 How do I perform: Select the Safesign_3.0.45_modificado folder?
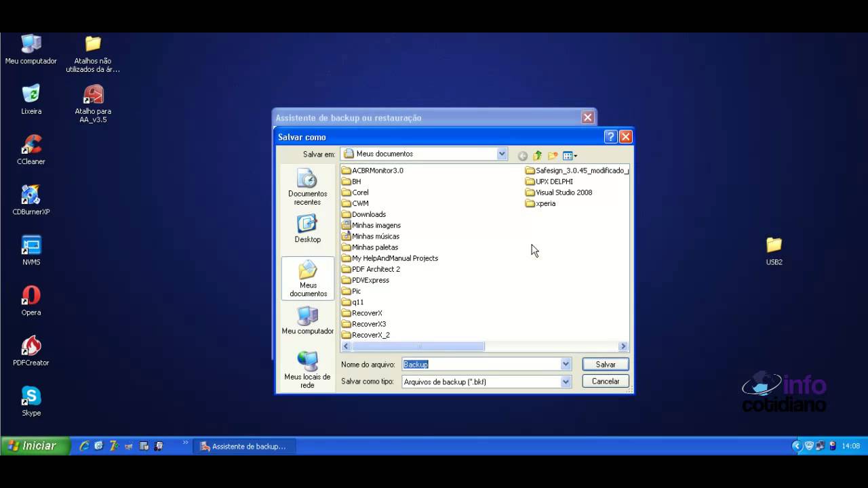pyautogui.click(x=577, y=171)
